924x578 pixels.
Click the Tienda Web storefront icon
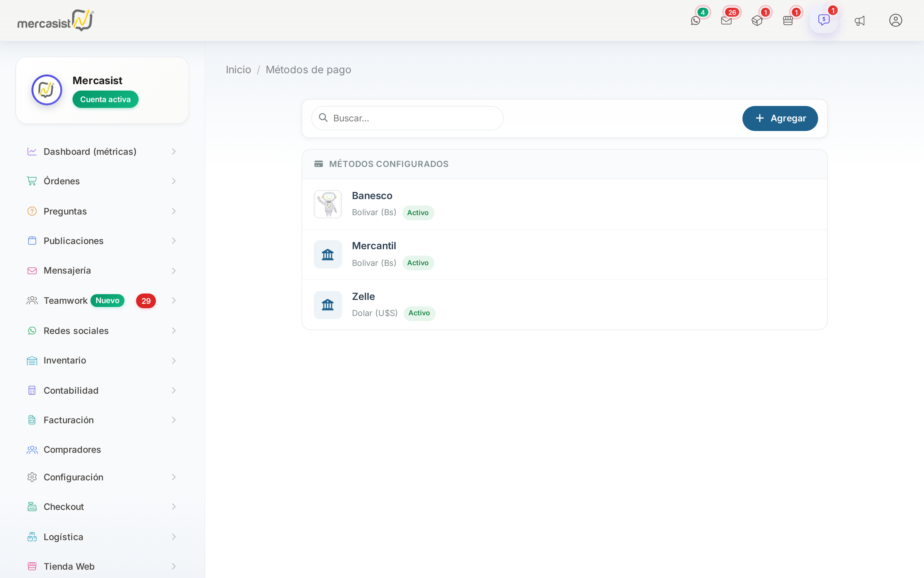[x=32, y=566]
